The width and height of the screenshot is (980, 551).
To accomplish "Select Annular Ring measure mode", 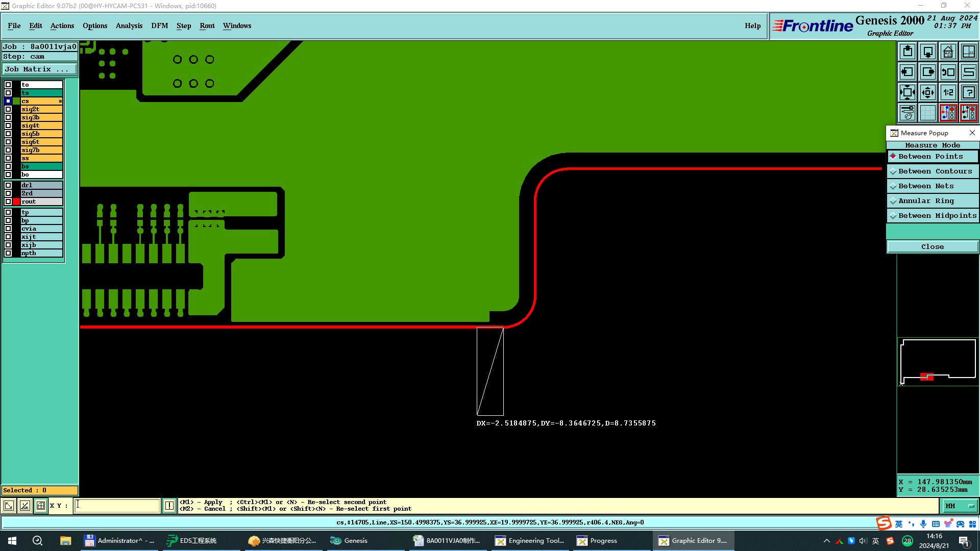I will 925,201.
